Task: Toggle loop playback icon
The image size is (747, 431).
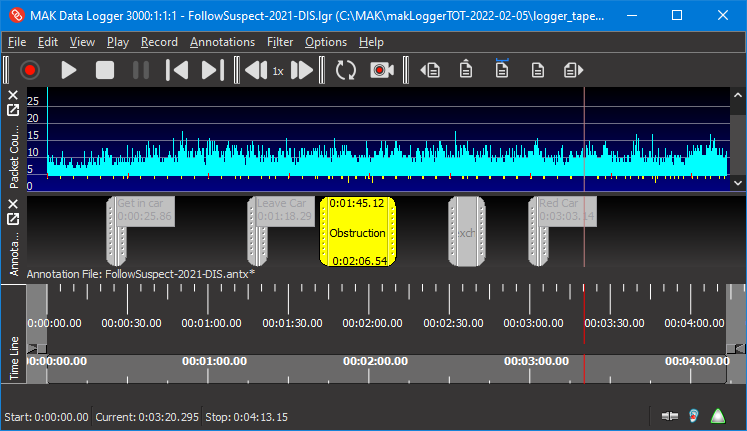Action: click(x=346, y=70)
